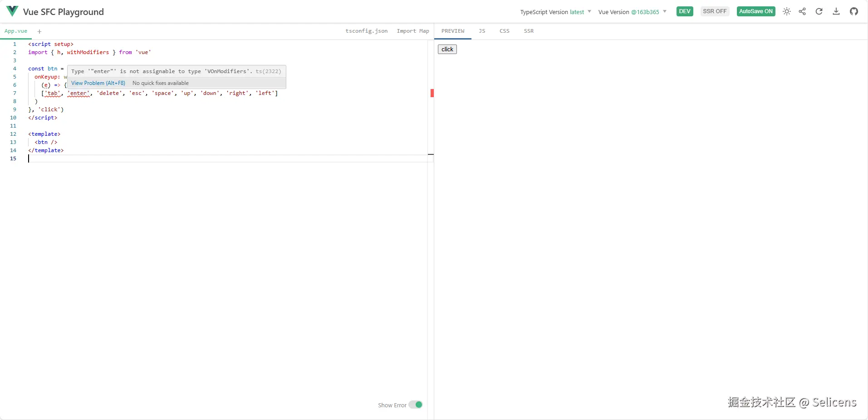Open the tsconfig.json tab
The height and width of the screenshot is (420, 868).
(x=367, y=31)
